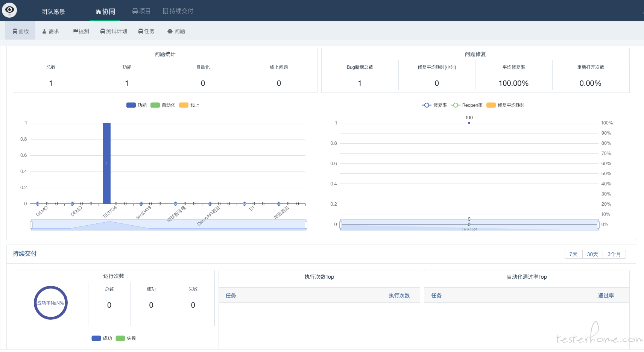Click the TEST34 blue bar in chart

107,163
